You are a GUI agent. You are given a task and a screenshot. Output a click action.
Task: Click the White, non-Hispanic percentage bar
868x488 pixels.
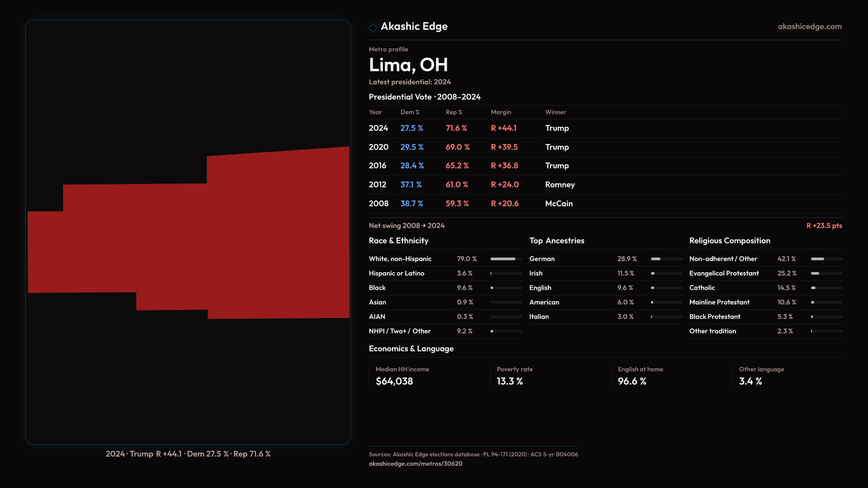506,259
